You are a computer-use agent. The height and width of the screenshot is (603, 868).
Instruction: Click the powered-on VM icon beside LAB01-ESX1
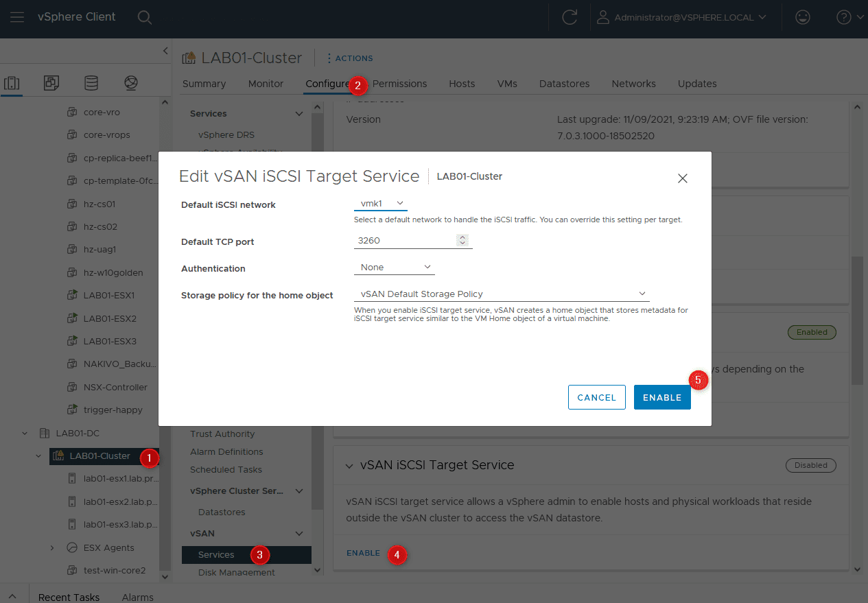[71, 296]
